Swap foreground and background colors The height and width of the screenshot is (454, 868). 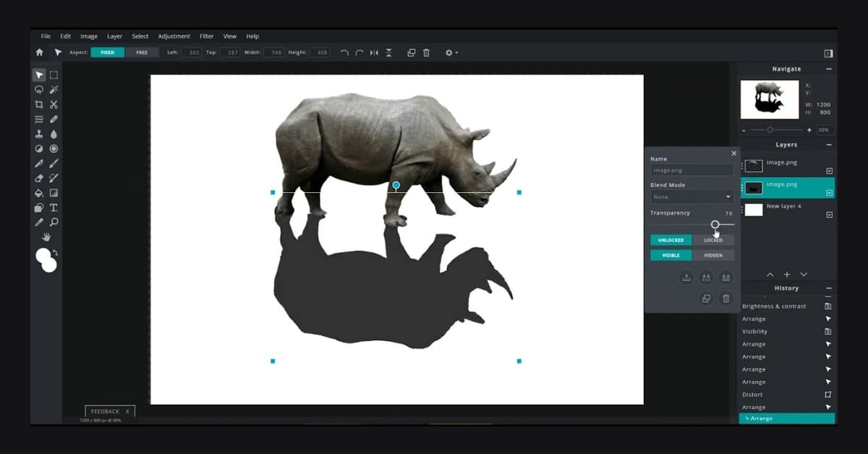click(55, 252)
